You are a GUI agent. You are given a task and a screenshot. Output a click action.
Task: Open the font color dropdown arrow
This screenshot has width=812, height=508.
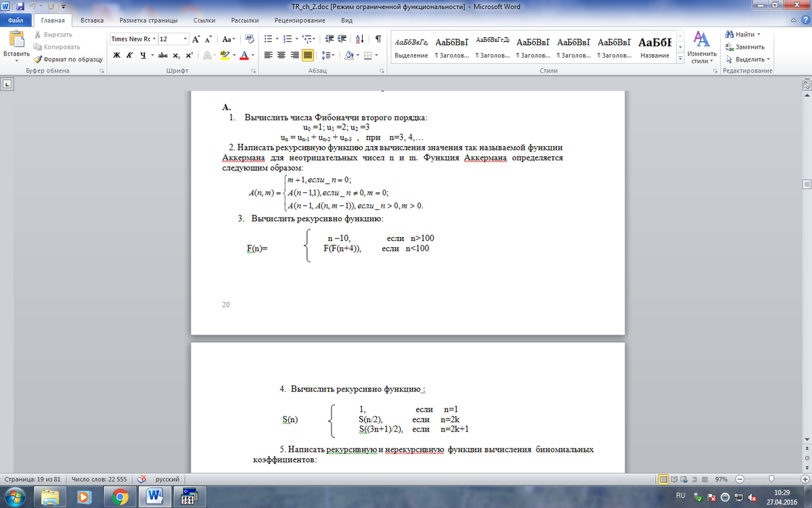[253, 56]
